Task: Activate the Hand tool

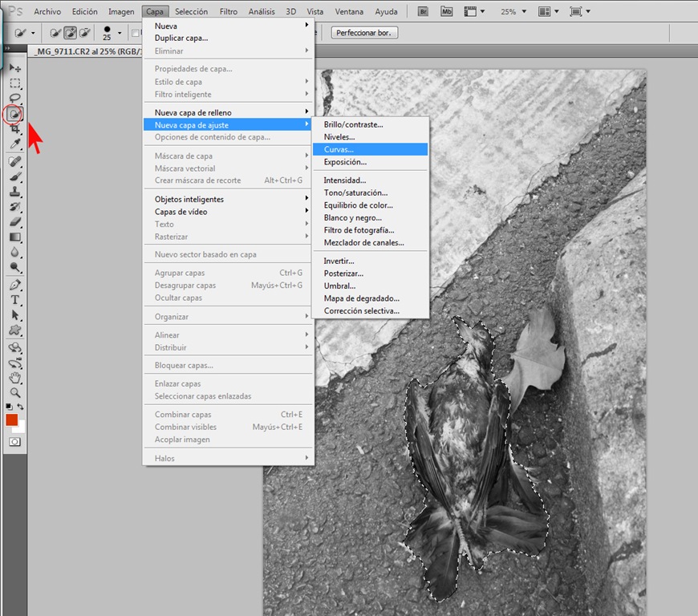Action: (x=14, y=378)
